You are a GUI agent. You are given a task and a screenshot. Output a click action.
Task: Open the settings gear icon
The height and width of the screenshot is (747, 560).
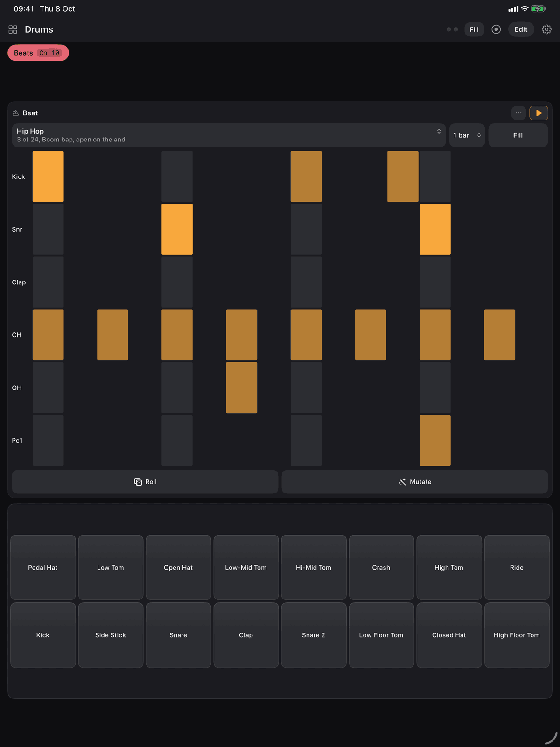coord(546,29)
